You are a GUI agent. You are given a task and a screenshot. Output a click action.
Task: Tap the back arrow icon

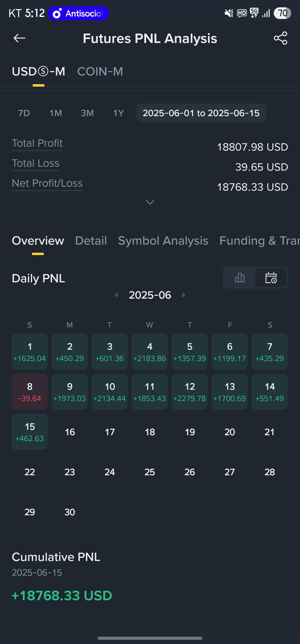tap(19, 38)
